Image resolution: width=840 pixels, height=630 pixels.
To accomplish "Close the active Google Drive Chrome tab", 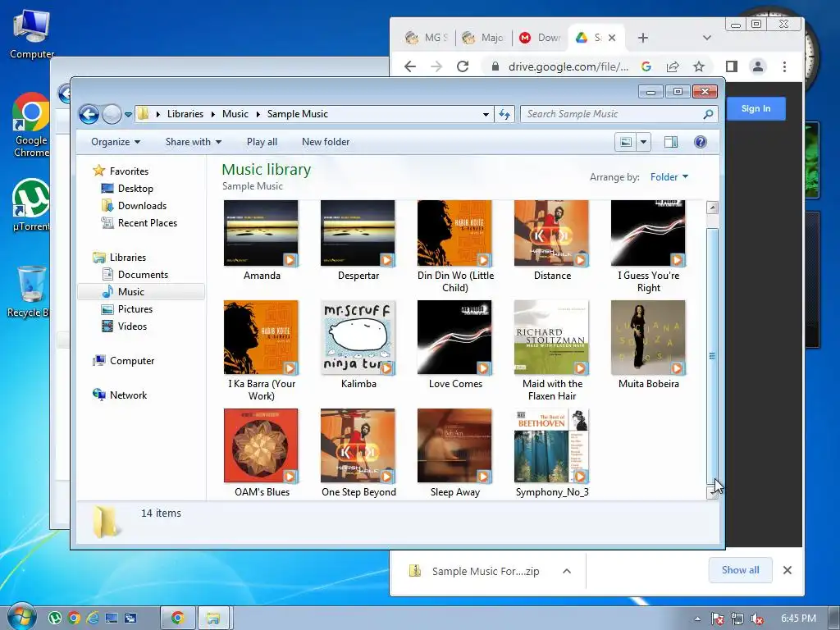I will (612, 38).
